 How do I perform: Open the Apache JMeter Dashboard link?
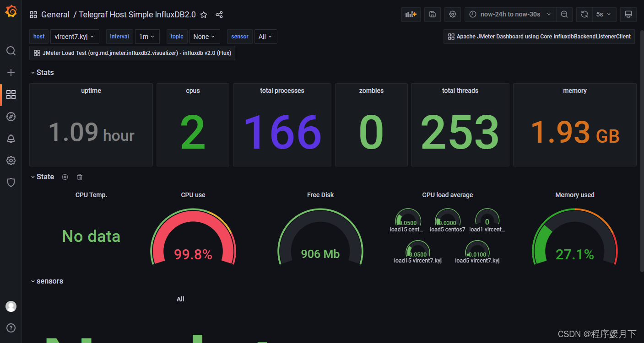click(x=539, y=37)
